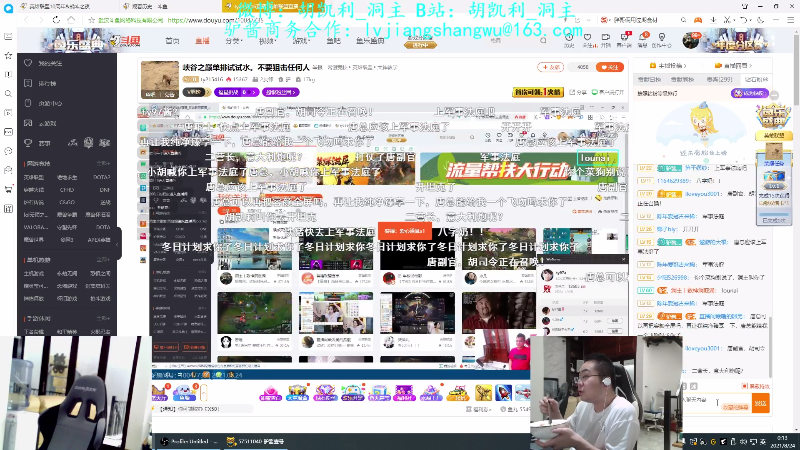The height and width of the screenshot is (450, 800).
Task: Click the rocket gift icon in gift bar
Action: point(504,392)
